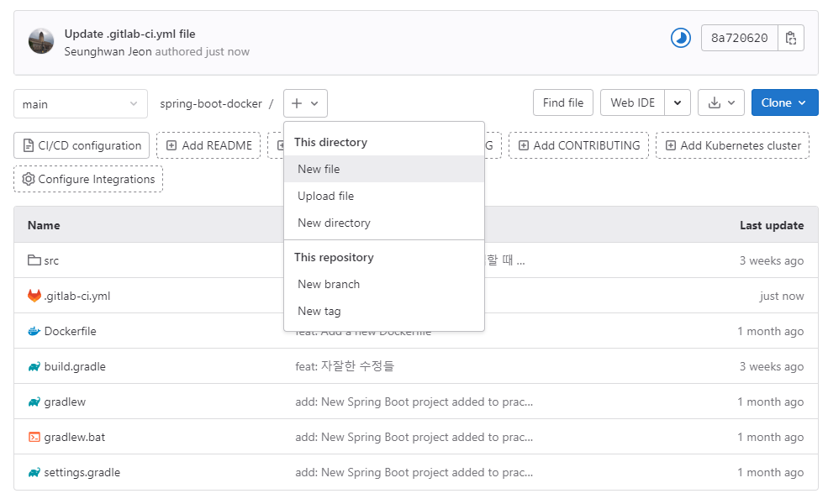
Task: Choose New branch from This repository section
Action: [x=384, y=284]
